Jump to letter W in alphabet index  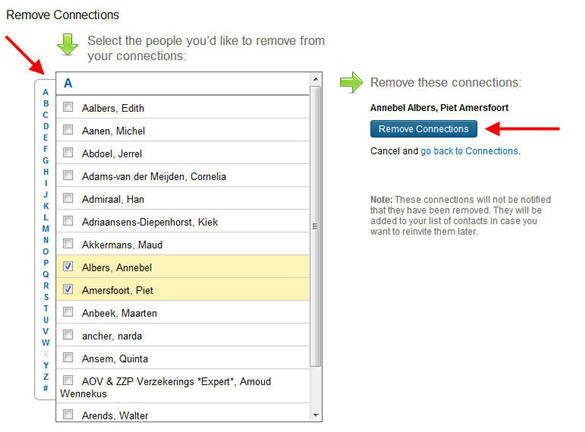[x=46, y=342]
